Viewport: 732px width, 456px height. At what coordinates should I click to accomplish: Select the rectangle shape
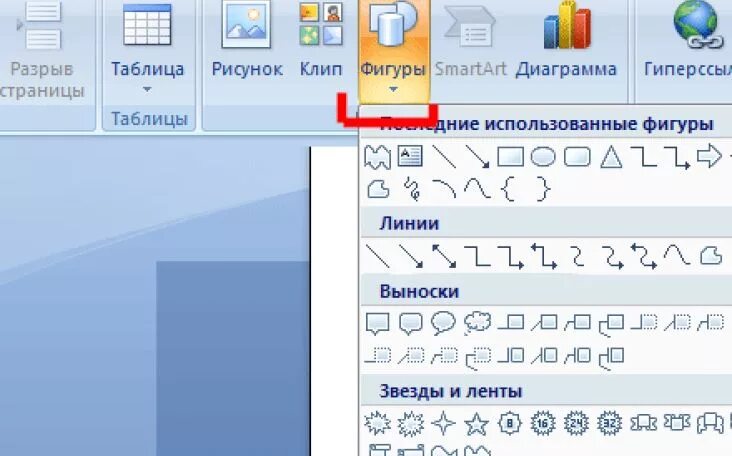[510, 157]
